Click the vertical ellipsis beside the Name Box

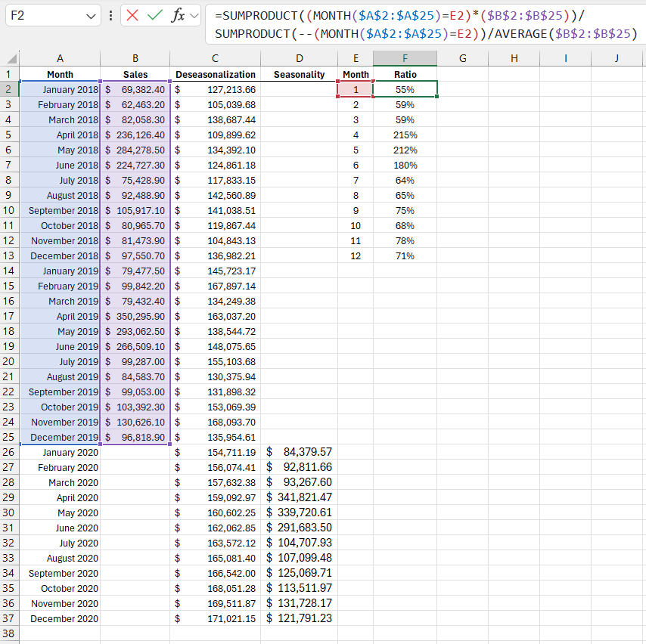(x=109, y=15)
